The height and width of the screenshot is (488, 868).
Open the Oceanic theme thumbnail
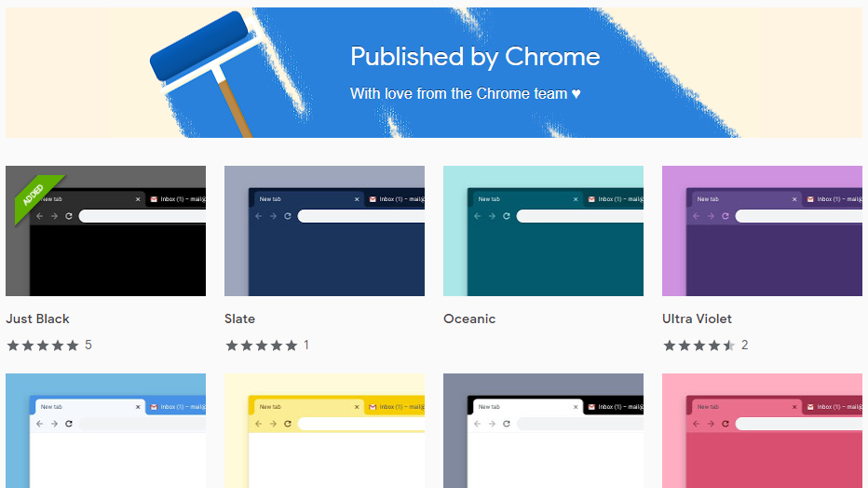click(543, 231)
